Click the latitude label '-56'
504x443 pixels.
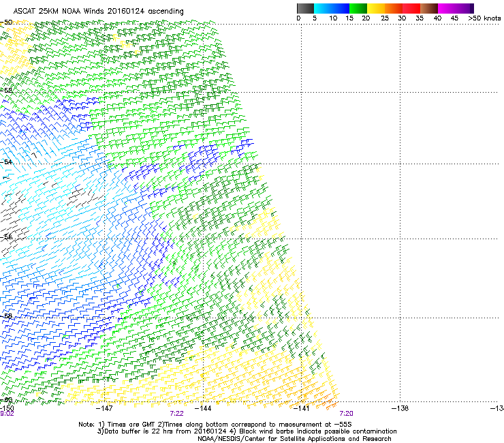click(x=6, y=236)
